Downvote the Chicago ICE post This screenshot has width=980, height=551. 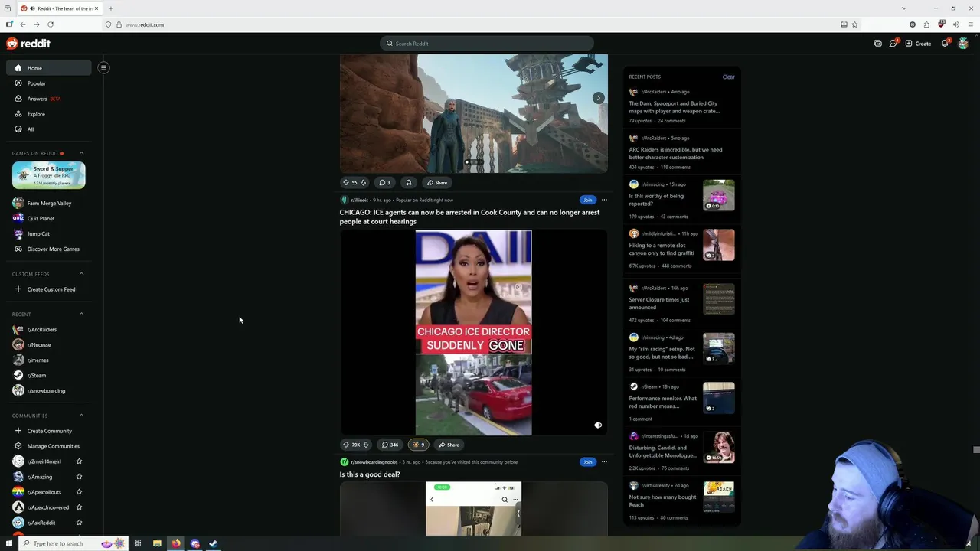[x=365, y=445]
